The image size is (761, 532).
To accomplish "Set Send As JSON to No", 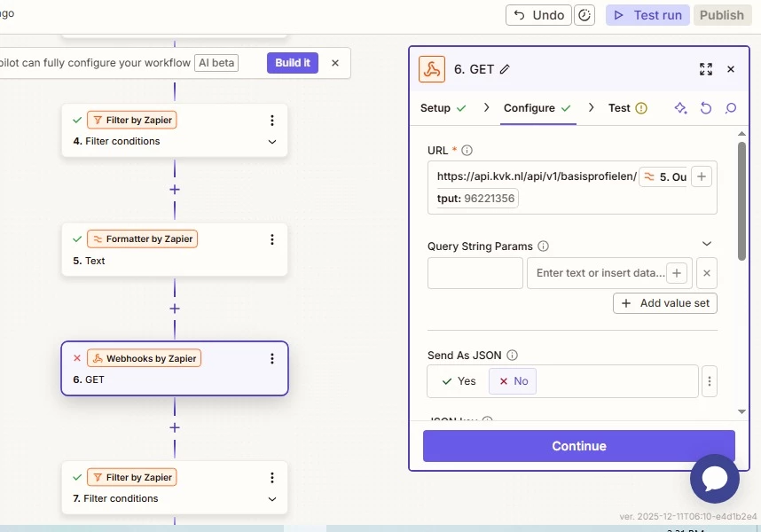I will click(x=513, y=381).
